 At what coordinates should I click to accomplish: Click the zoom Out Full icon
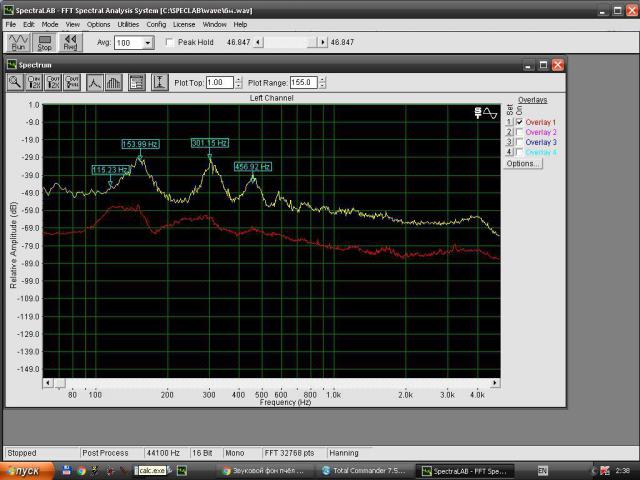click(72, 82)
